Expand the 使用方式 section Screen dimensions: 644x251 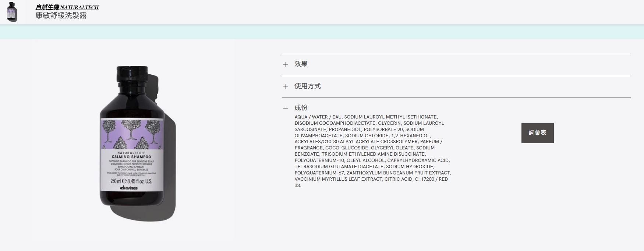[307, 86]
